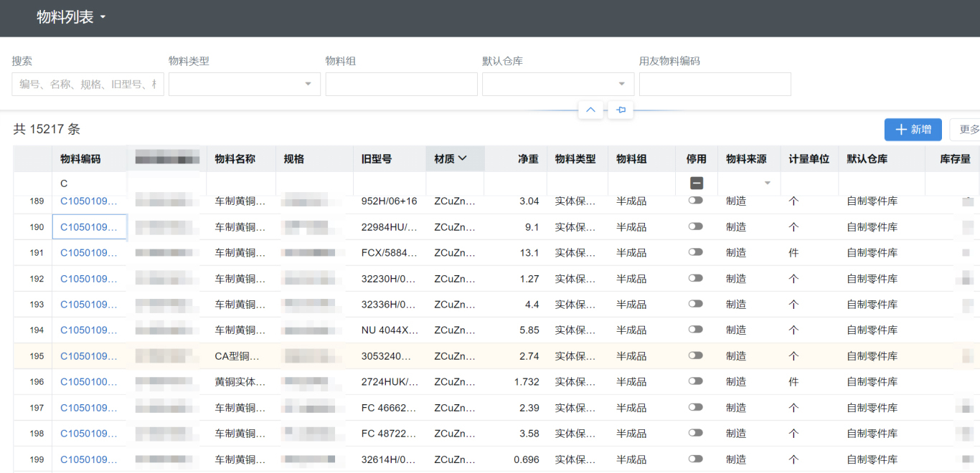Open material code C1050100 link in row 196
980x473 pixels.
coord(89,382)
